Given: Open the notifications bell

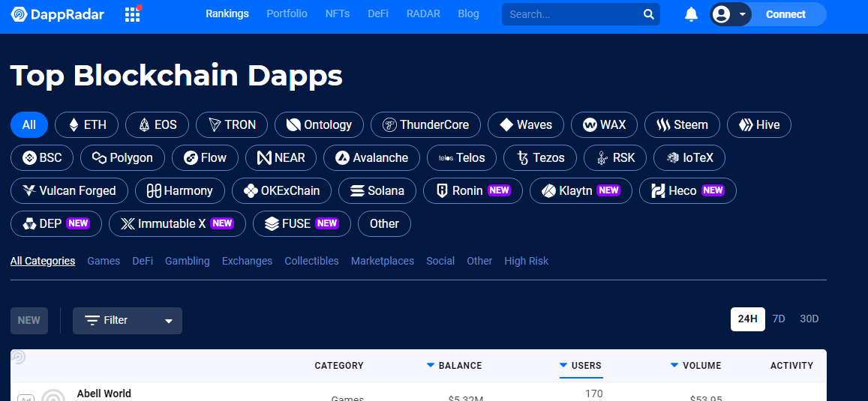Looking at the screenshot, I should 691,14.
